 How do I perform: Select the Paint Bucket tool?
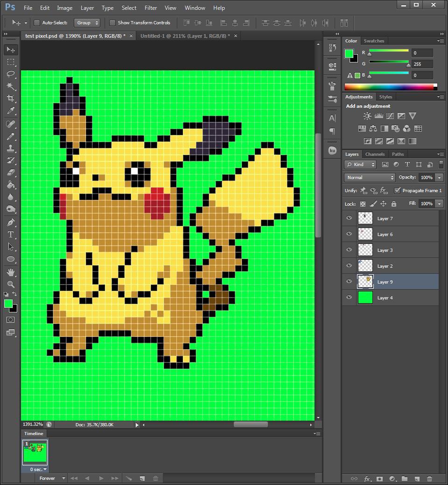pyautogui.click(x=11, y=185)
